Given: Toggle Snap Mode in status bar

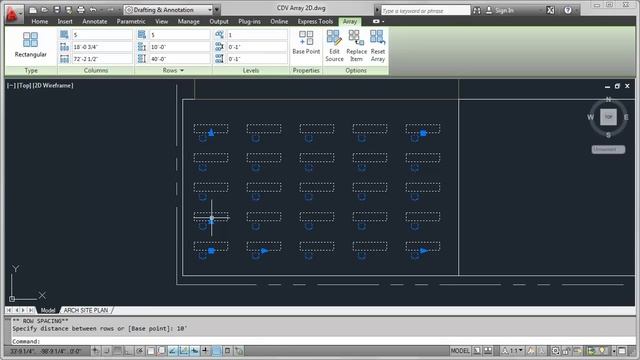Looking at the screenshot, I should (106, 351).
